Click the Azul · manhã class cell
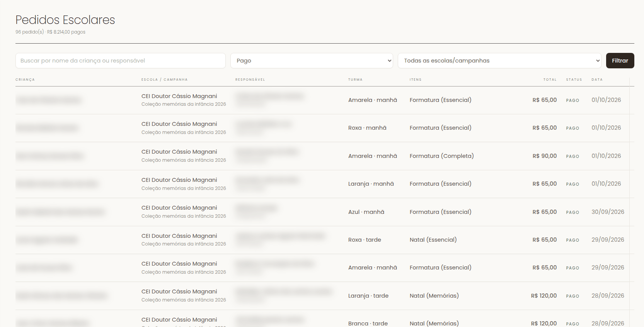644x327 pixels. pos(366,212)
